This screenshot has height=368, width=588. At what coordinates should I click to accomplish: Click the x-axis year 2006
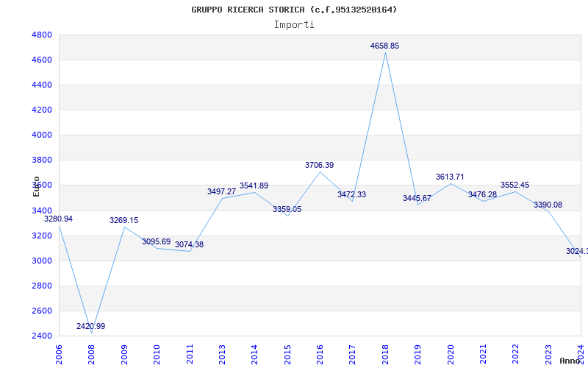tap(59, 354)
